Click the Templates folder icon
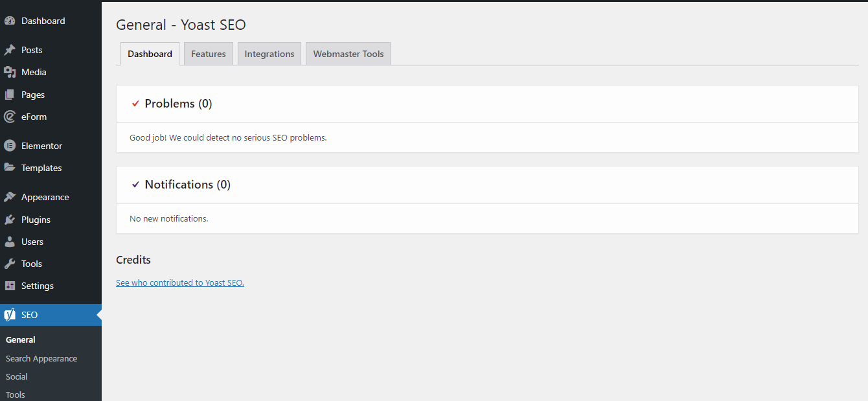 click(10, 168)
